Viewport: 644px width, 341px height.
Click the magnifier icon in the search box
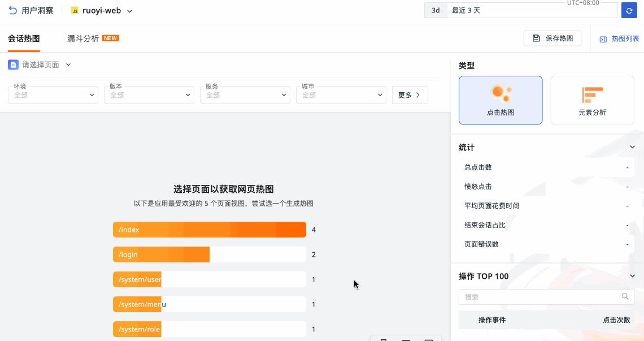[x=625, y=296]
